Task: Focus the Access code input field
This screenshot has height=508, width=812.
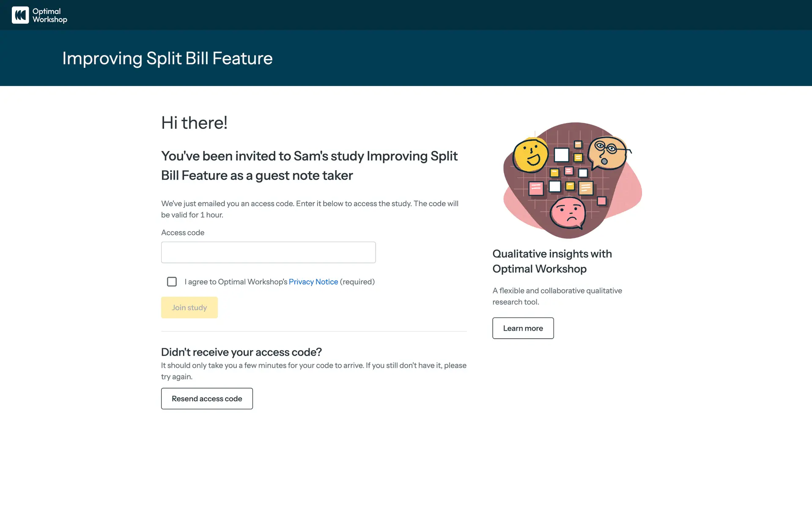Action: 268,252
